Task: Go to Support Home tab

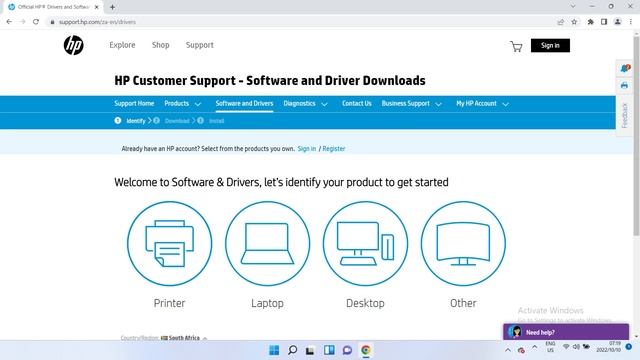Action: [x=134, y=104]
